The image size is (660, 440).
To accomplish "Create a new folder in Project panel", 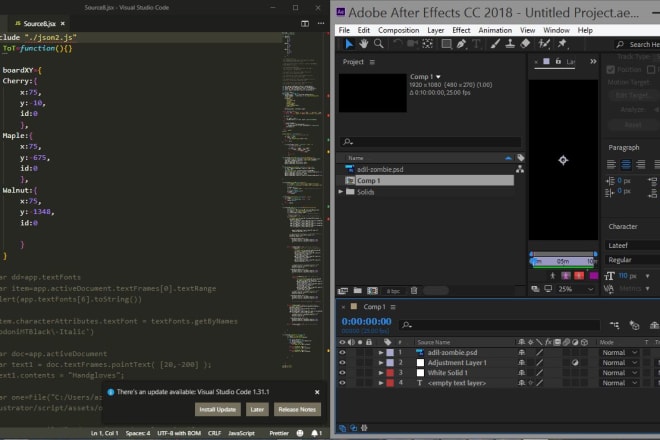I will click(357, 291).
